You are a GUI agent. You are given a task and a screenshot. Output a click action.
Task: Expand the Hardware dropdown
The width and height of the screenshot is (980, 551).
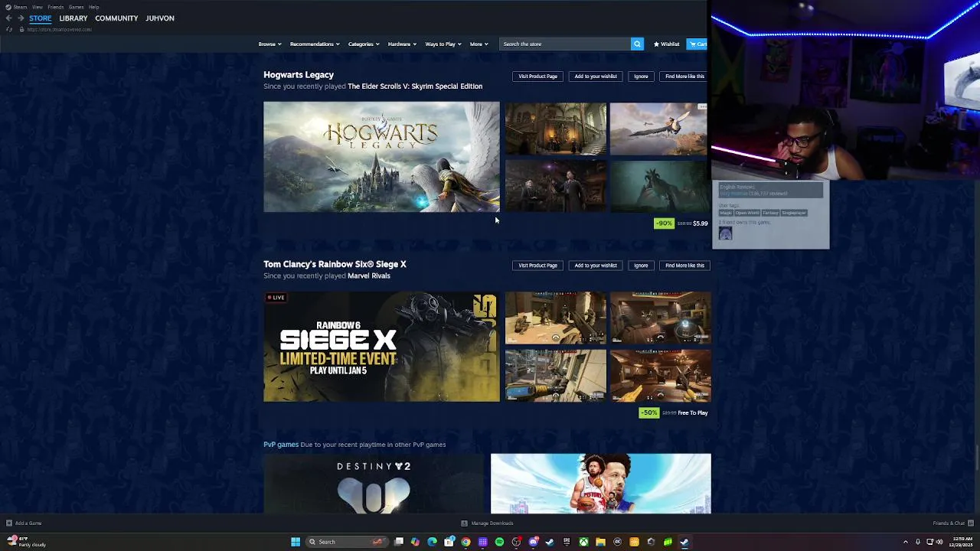(402, 44)
